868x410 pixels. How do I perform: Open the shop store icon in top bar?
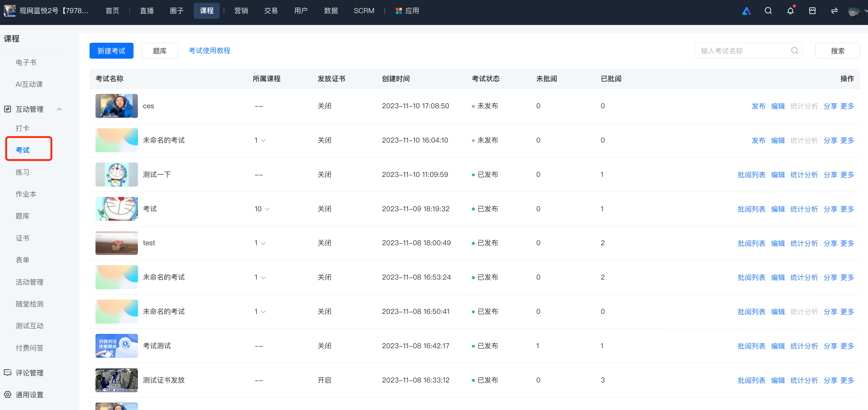812,11
